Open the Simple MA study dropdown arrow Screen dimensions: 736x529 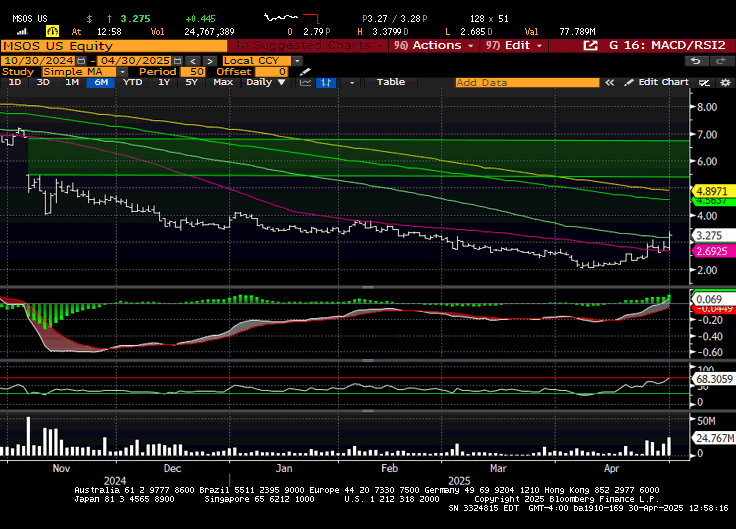pyautogui.click(x=122, y=72)
